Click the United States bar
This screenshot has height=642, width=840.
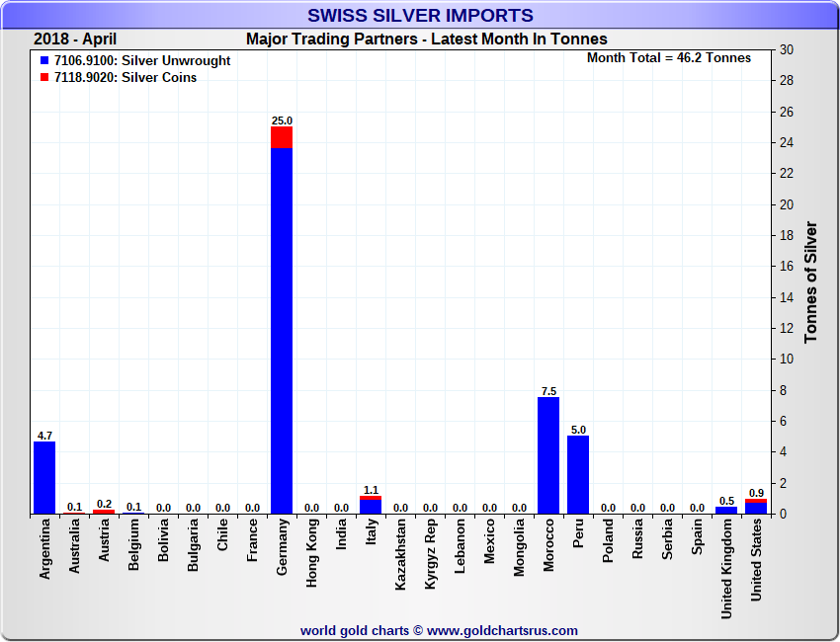pos(756,508)
